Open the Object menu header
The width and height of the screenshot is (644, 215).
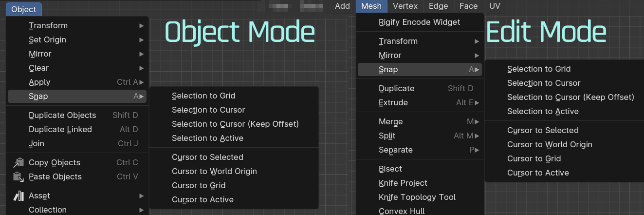24,9
